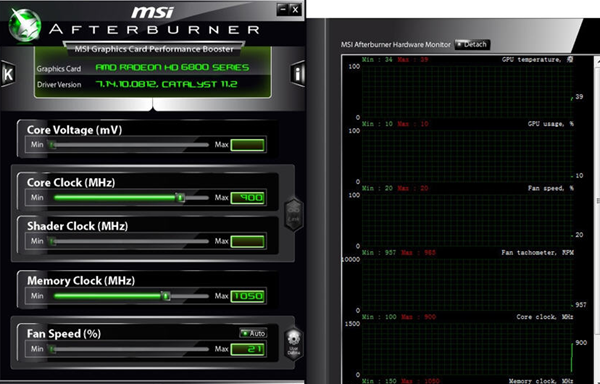Screen dimensions: 600x384
Task: Minimize the Afterburner window
Action: 283,9
